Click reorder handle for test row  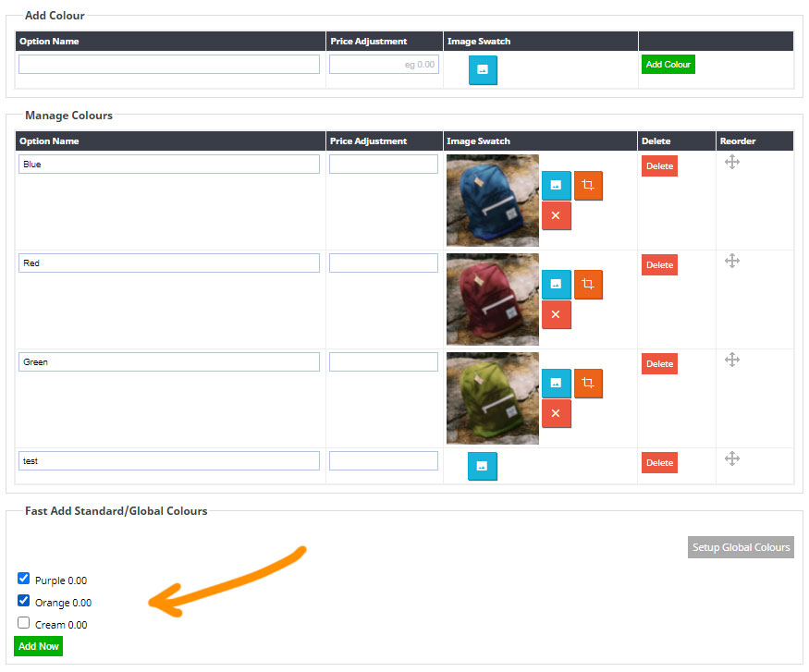(x=731, y=458)
